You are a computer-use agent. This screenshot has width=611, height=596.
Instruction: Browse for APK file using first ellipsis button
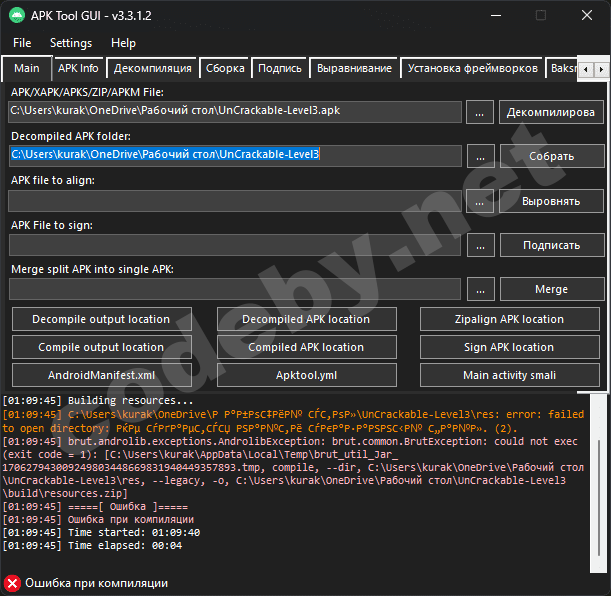pyautogui.click(x=480, y=112)
